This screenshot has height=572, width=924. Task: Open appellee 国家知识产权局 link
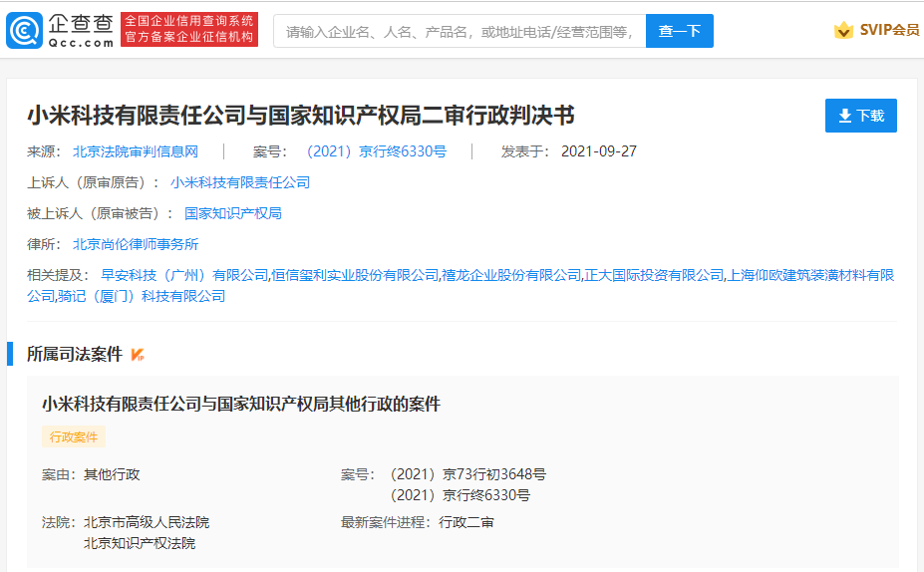click(233, 213)
